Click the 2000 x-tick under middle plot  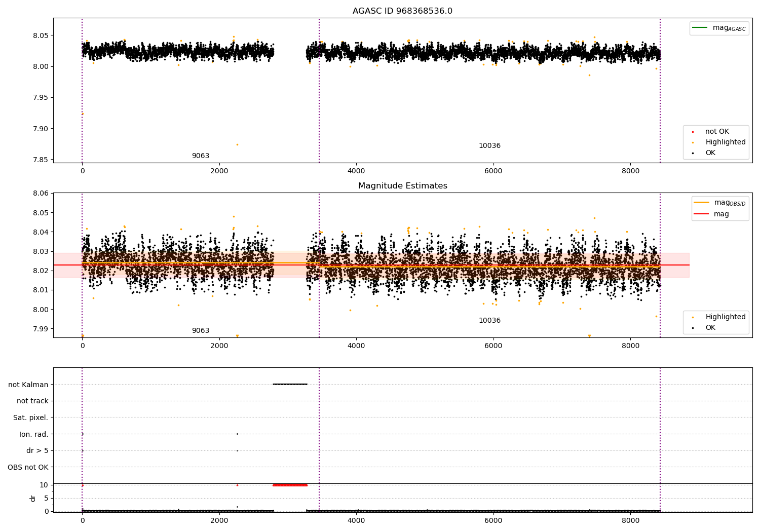(x=219, y=346)
